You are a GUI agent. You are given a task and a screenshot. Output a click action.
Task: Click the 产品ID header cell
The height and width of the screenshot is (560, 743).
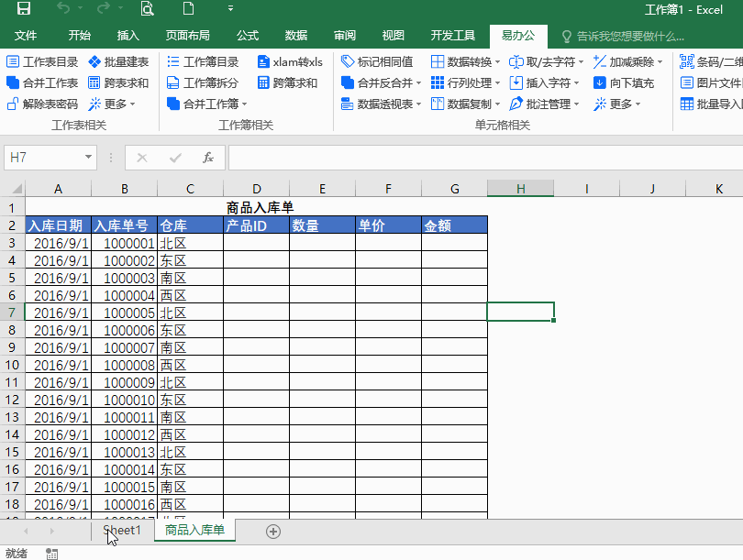(256, 225)
